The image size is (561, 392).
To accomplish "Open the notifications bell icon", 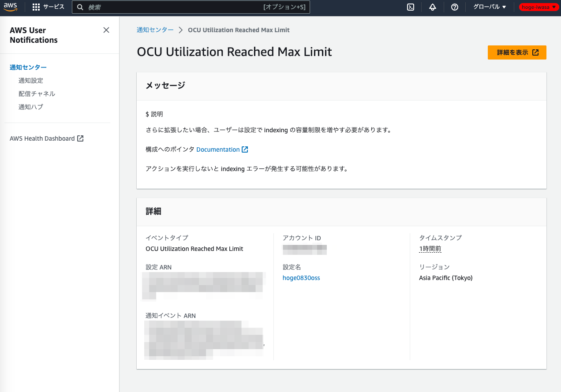I will pyautogui.click(x=432, y=7).
